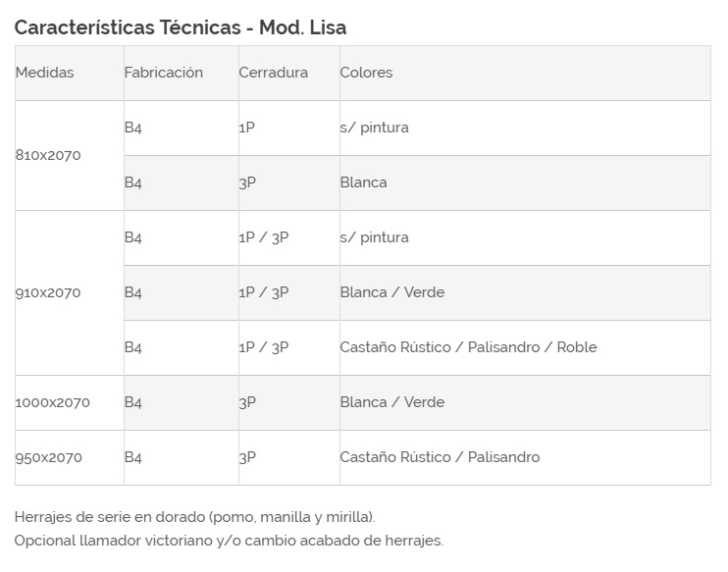Screen dimensions: 728x572
Task: Click the 'Opcional llamador victoriano' note
Action: (229, 541)
